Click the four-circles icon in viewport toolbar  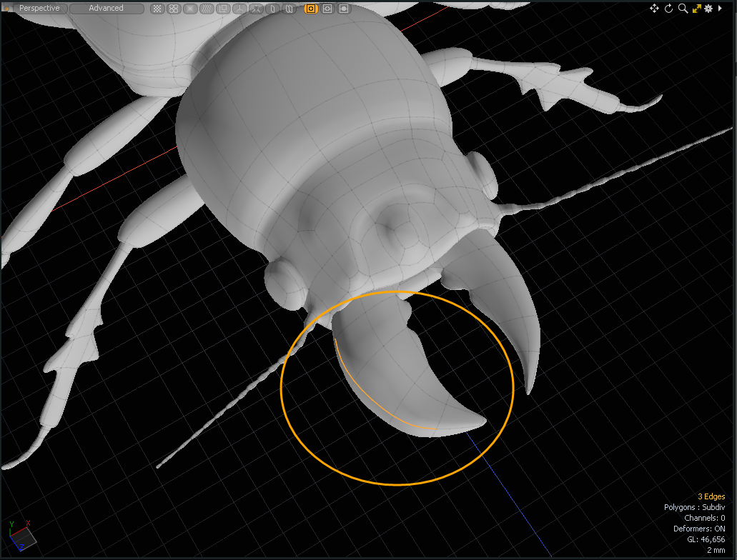(x=174, y=9)
